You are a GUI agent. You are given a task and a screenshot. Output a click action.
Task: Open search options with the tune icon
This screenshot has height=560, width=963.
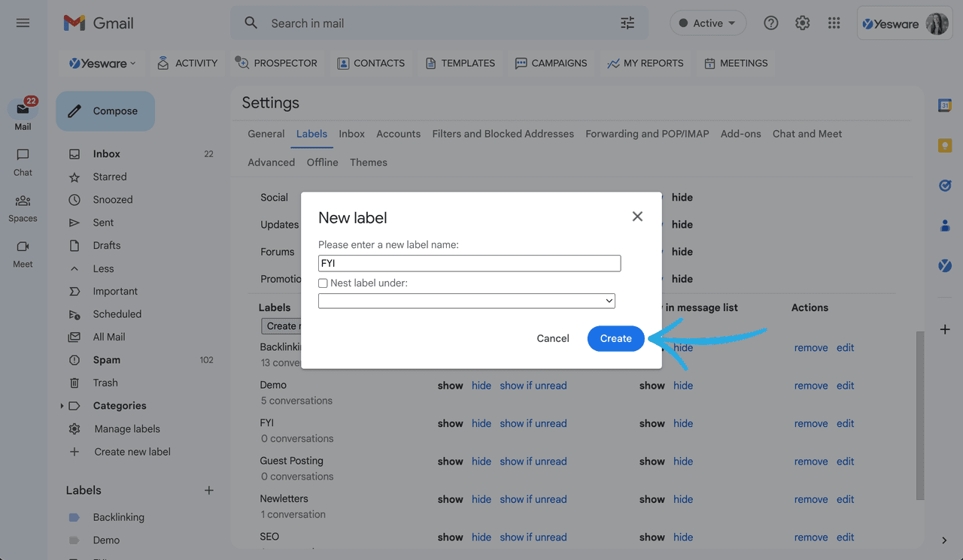(x=627, y=23)
